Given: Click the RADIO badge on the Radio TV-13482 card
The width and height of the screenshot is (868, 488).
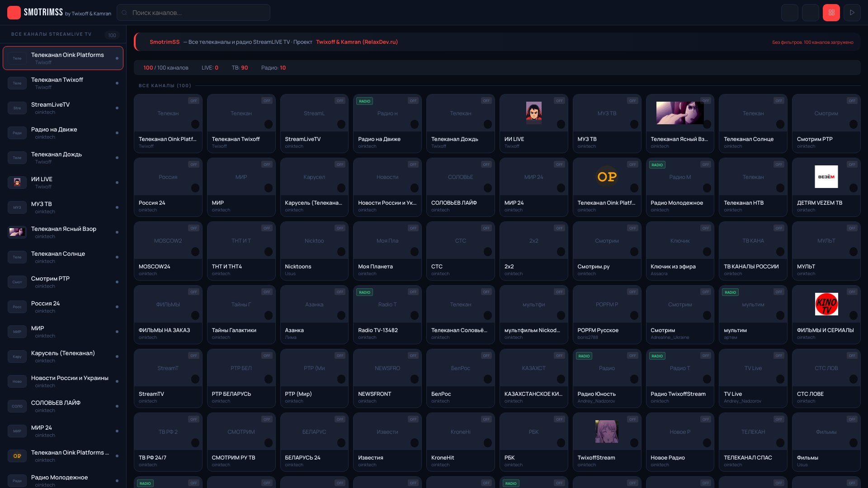Looking at the screenshot, I should coord(365,292).
